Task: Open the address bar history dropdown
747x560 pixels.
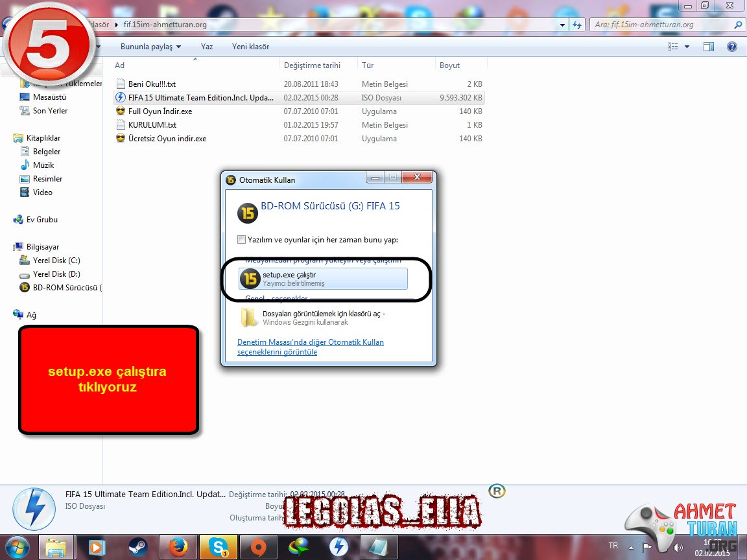Action: [x=563, y=25]
